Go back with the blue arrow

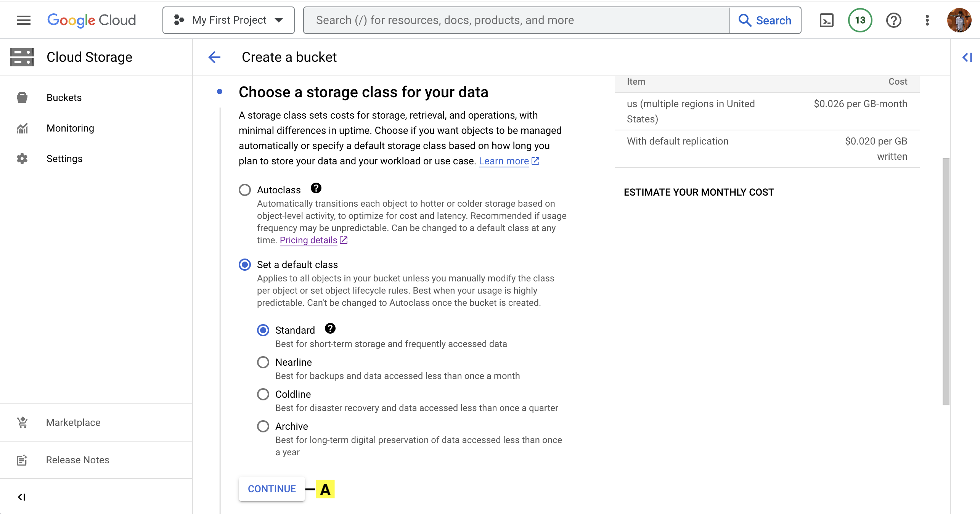pyautogui.click(x=215, y=57)
